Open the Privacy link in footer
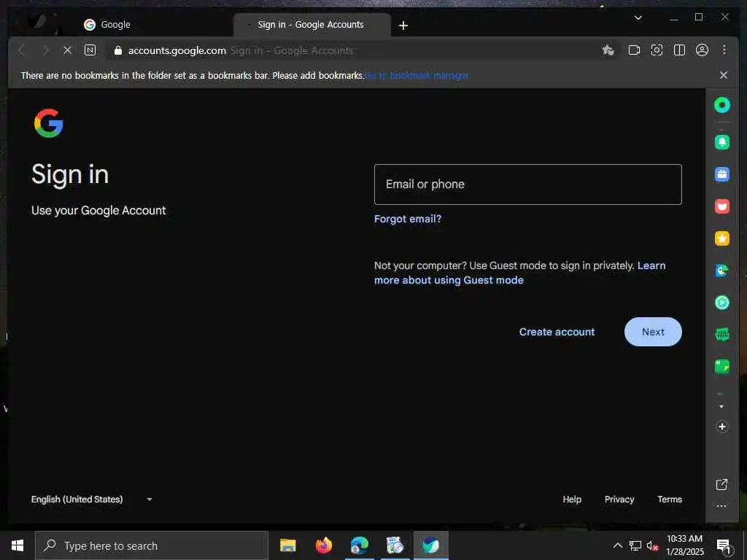Viewport: 747px width, 560px height. tap(619, 499)
